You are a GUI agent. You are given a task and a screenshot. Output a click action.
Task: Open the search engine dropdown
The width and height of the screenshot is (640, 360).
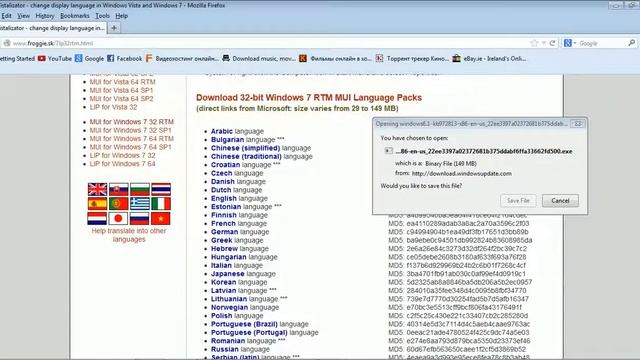point(570,43)
